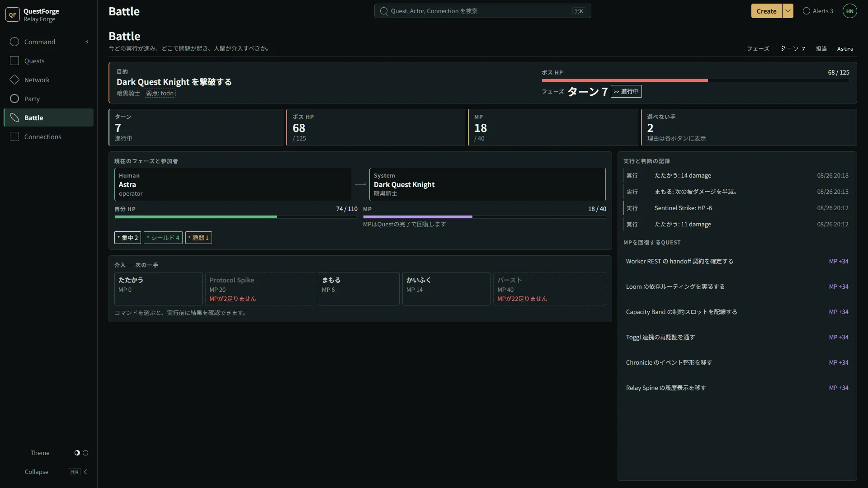Click the ボス HP 68 stat card
This screenshot has width=868, height=488.
pyautogui.click(x=376, y=127)
